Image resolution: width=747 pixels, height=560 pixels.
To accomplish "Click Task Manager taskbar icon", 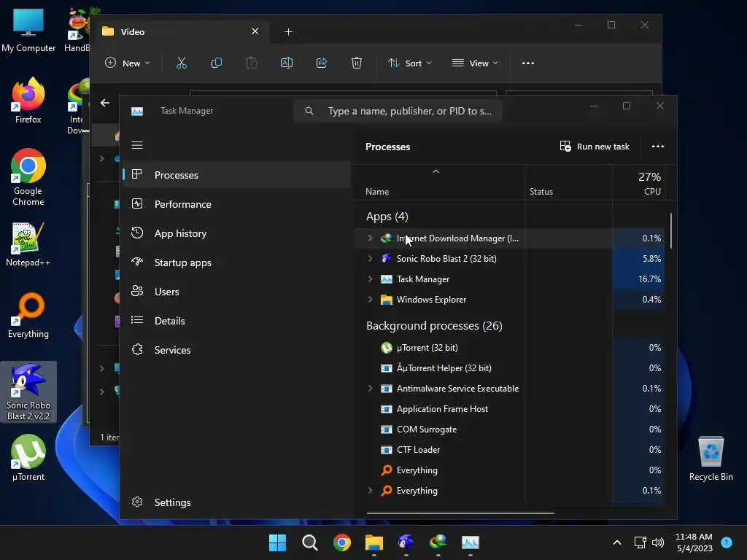I will tap(471, 542).
